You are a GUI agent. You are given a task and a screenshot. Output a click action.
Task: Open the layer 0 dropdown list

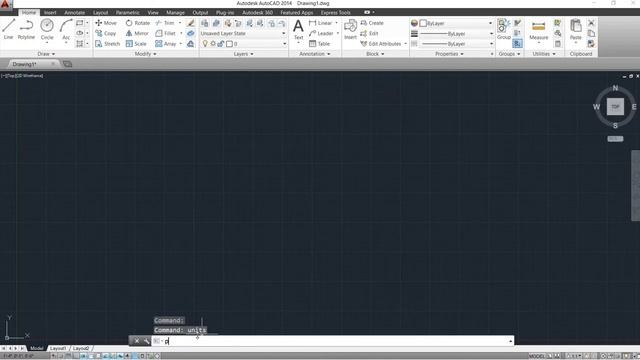pos(284,44)
